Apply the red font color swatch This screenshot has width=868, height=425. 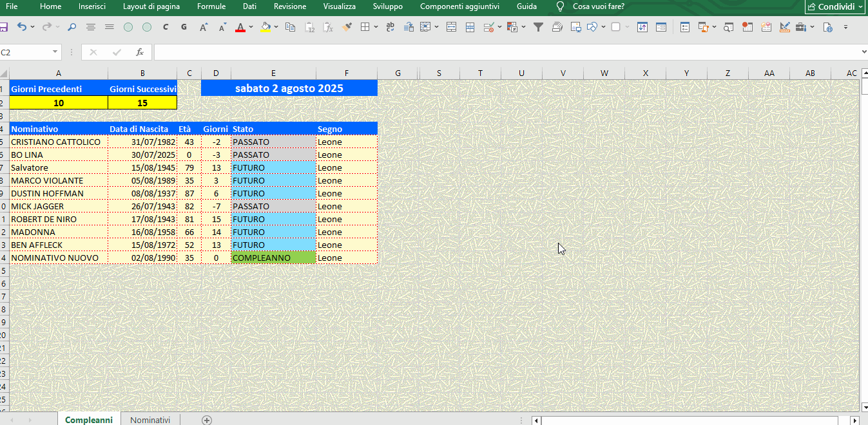point(240,27)
